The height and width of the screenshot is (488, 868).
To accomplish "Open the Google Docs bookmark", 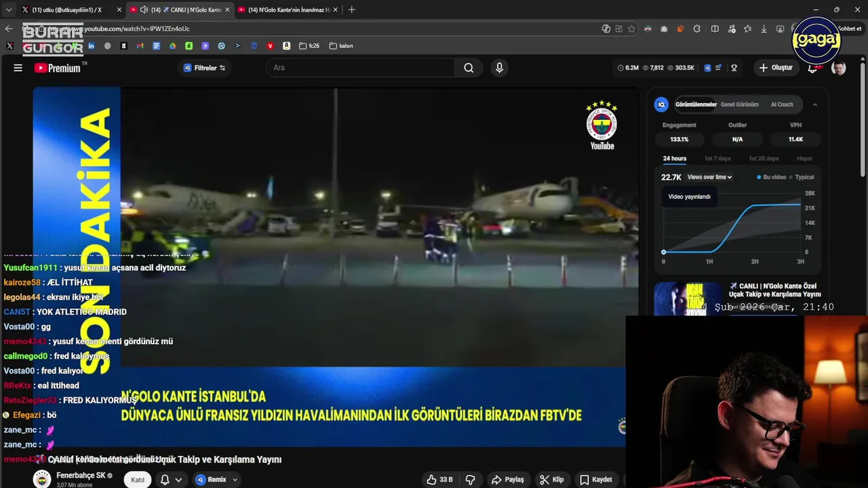I will click(x=156, y=46).
